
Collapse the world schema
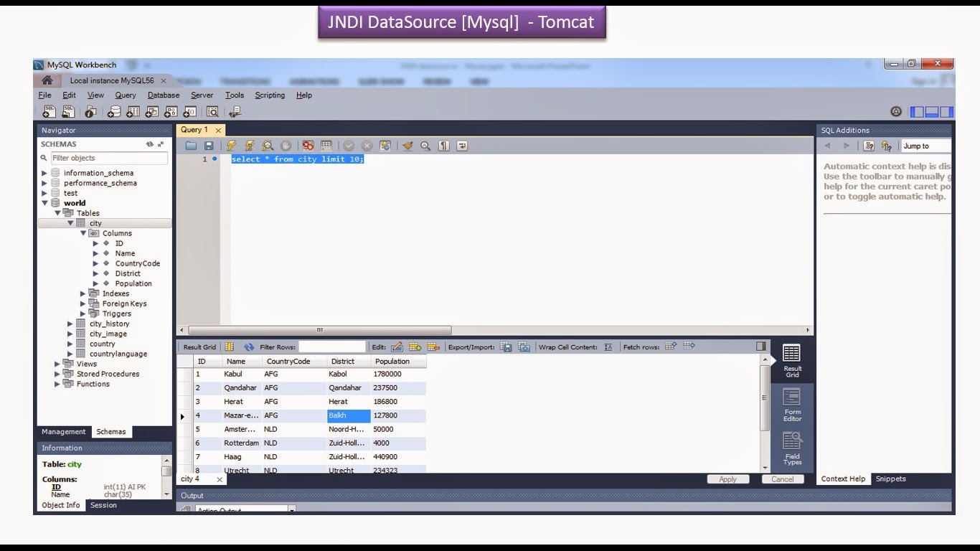pyautogui.click(x=44, y=203)
